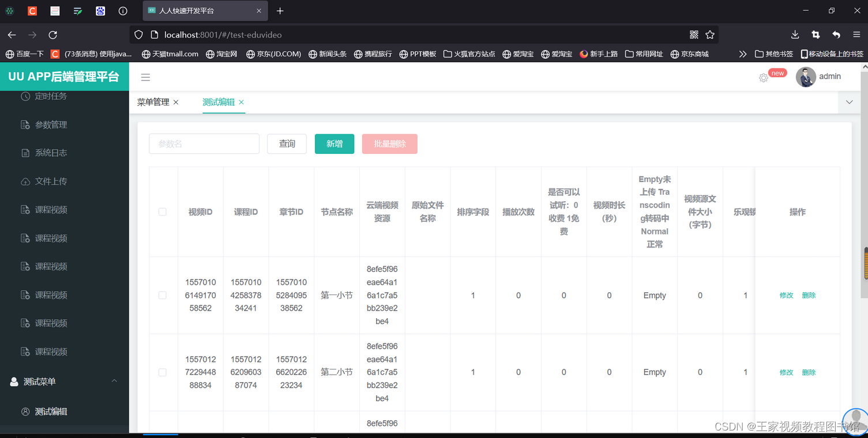This screenshot has width=868, height=438.
Task: Open the 百度一下 bookmark
Action: click(x=24, y=54)
